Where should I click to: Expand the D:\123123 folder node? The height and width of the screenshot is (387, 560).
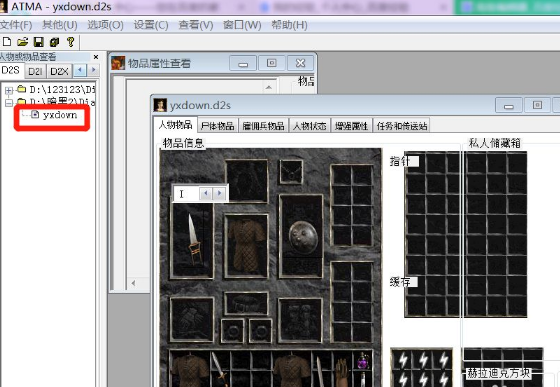click(9, 90)
